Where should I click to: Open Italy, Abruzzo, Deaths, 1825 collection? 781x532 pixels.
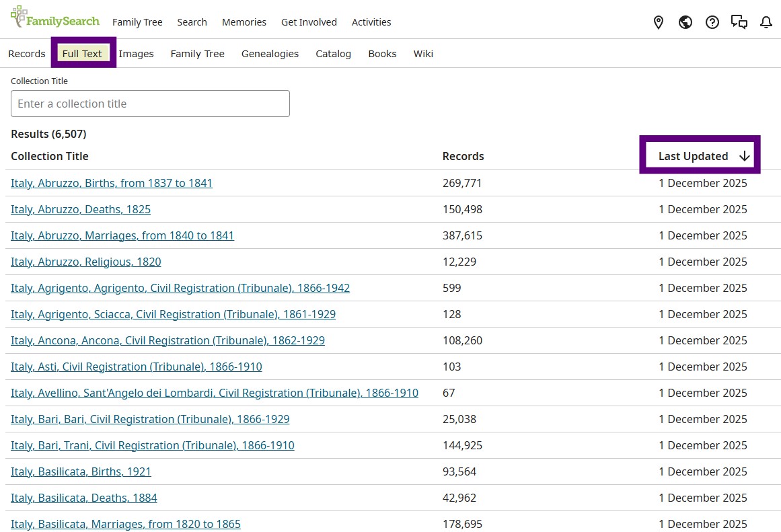(x=81, y=209)
